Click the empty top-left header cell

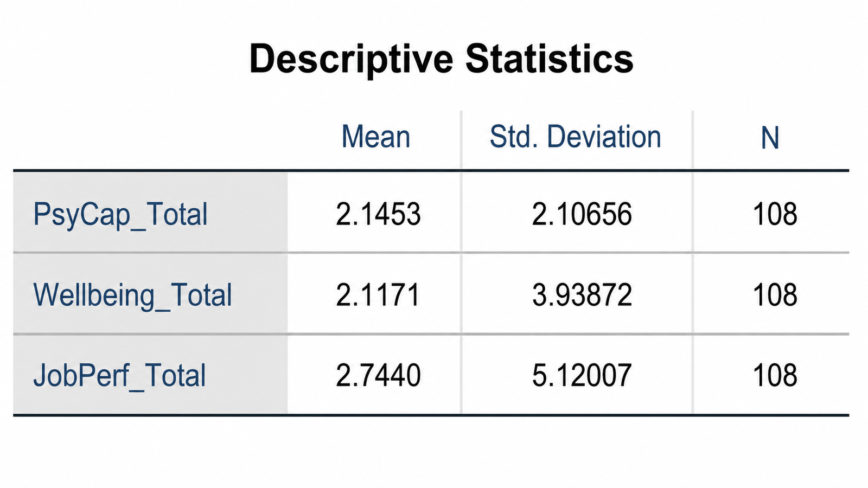[150, 140]
